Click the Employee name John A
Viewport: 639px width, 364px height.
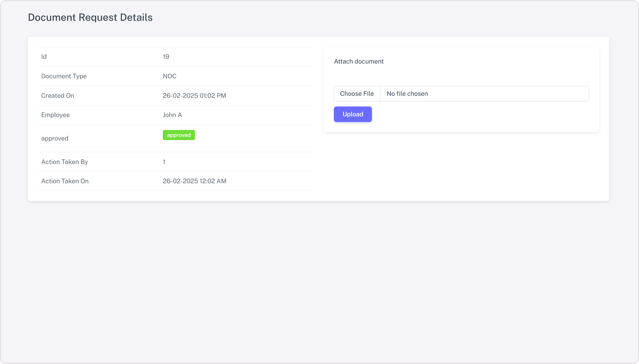(172, 115)
